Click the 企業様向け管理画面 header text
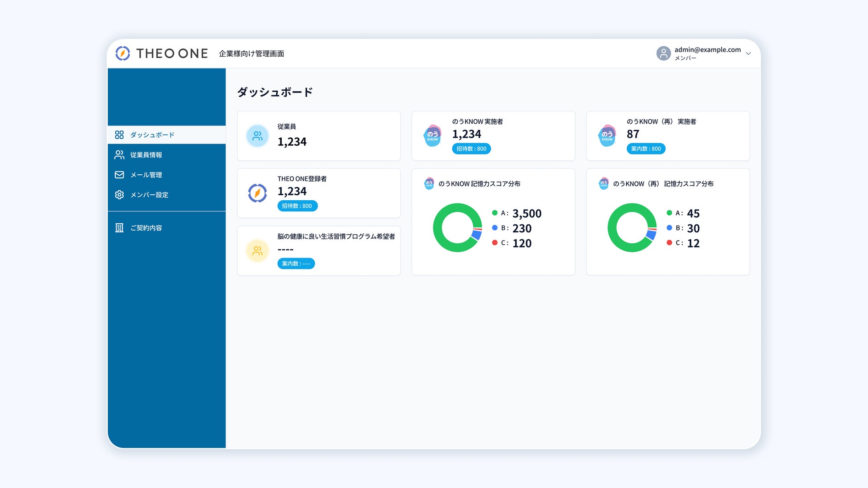The image size is (868, 488). point(251,53)
